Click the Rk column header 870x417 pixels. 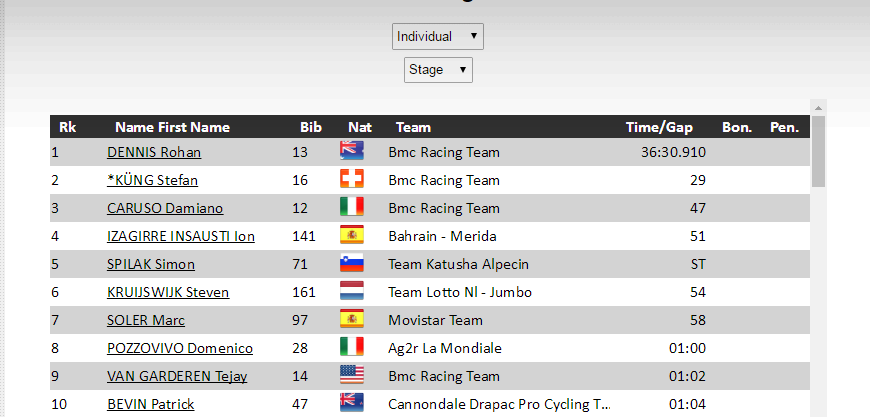(67, 127)
